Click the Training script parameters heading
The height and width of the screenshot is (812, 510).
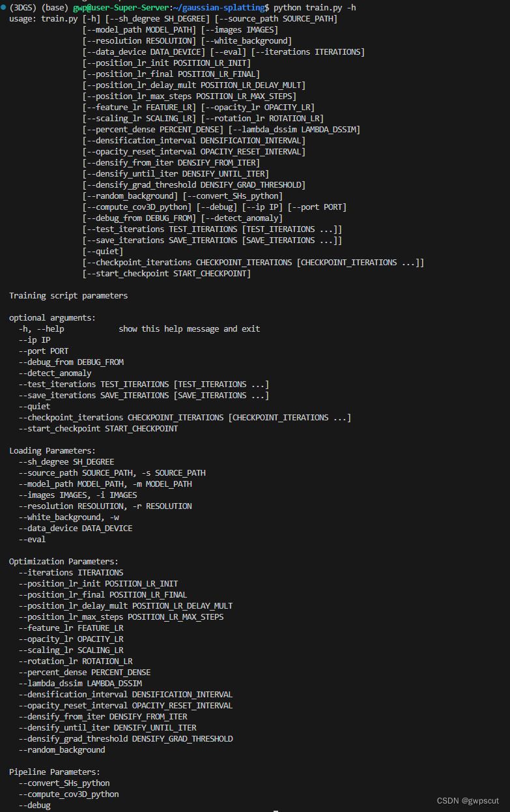click(x=68, y=295)
